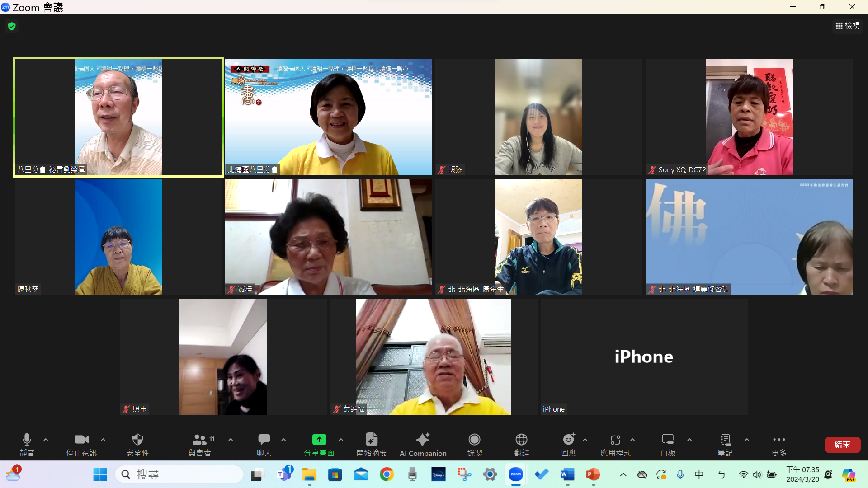
Task: Click the red End meeting button
Action: point(842,444)
